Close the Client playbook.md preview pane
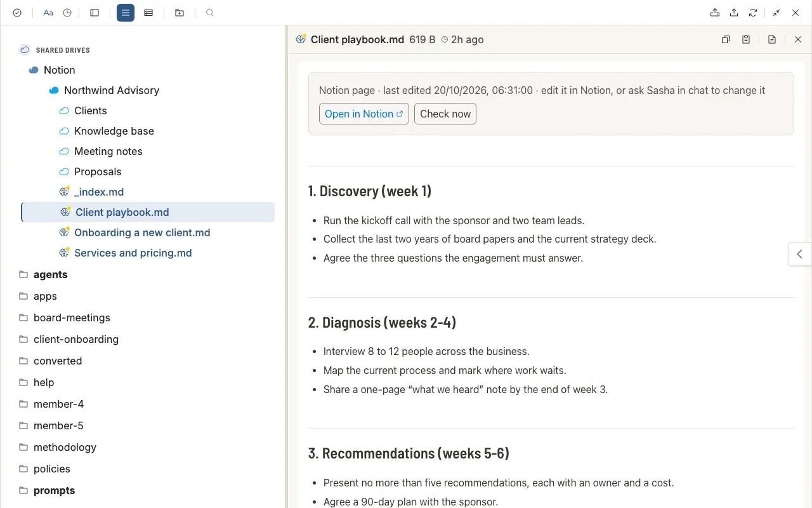The image size is (812, 508). coord(798,39)
